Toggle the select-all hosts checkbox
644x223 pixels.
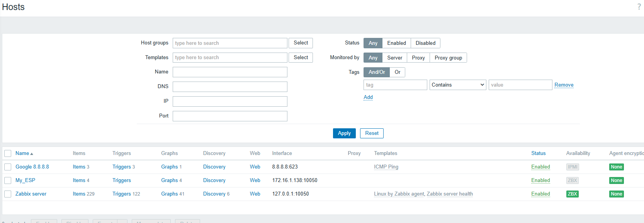8,153
